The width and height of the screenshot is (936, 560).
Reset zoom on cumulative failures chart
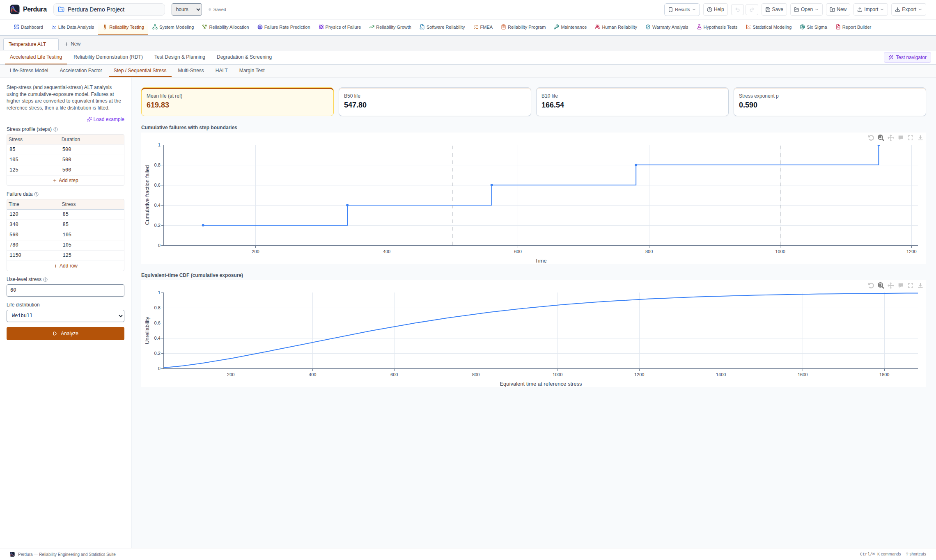tap(871, 138)
